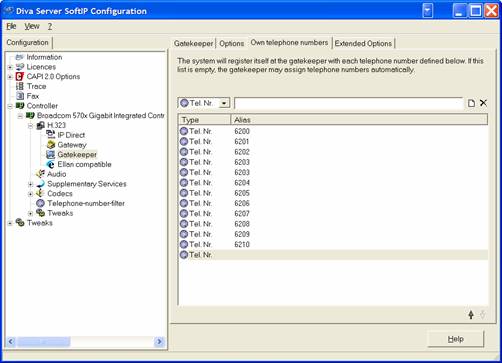Click the CAPI 2.0 Options icon
502x363 pixels.
click(x=20, y=76)
